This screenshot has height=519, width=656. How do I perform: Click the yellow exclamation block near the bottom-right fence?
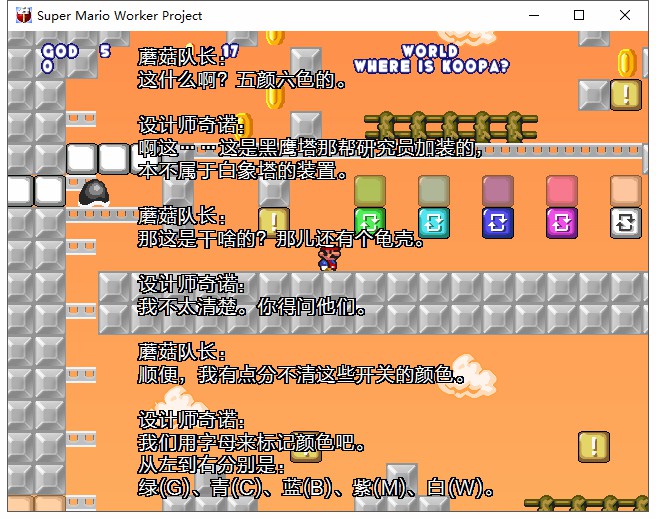click(594, 447)
